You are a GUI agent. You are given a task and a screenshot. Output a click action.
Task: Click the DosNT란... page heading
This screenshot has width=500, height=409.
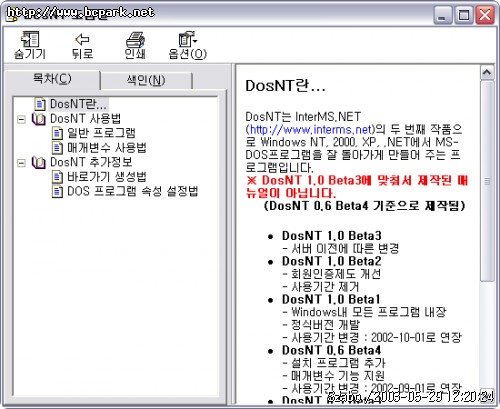[x=285, y=86]
